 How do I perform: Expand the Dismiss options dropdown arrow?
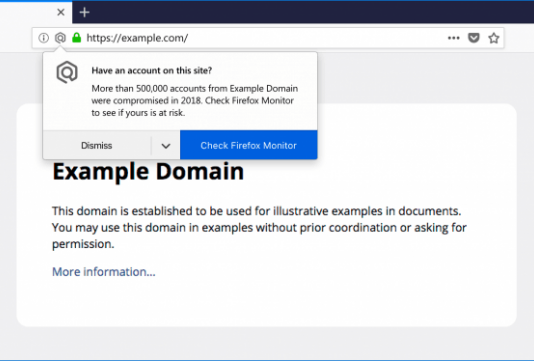pos(166,145)
